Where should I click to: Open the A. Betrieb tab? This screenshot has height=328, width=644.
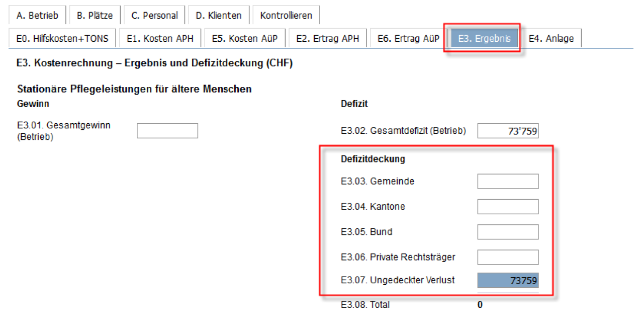click(x=37, y=16)
